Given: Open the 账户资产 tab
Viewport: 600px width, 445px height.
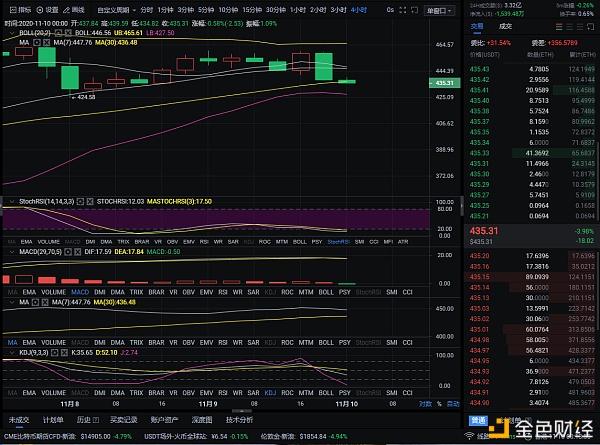Looking at the screenshot, I should pyautogui.click(x=164, y=420).
